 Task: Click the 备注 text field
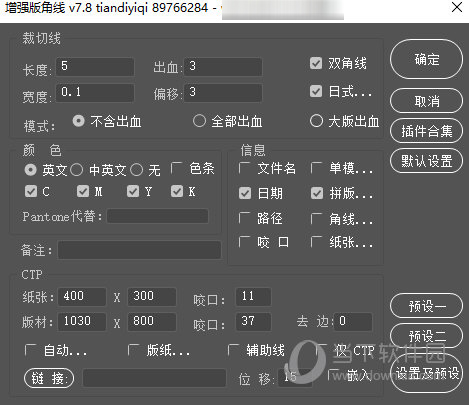[139, 250]
